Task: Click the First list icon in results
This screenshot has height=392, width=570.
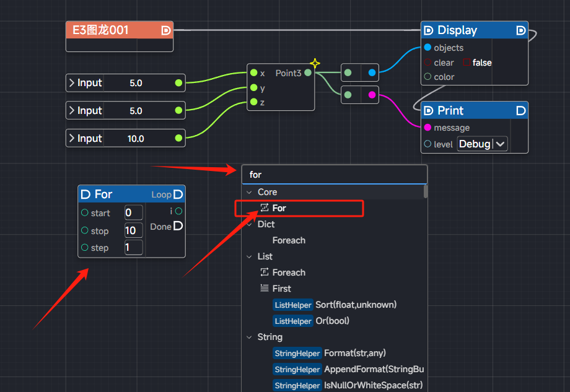Action: pyautogui.click(x=265, y=289)
